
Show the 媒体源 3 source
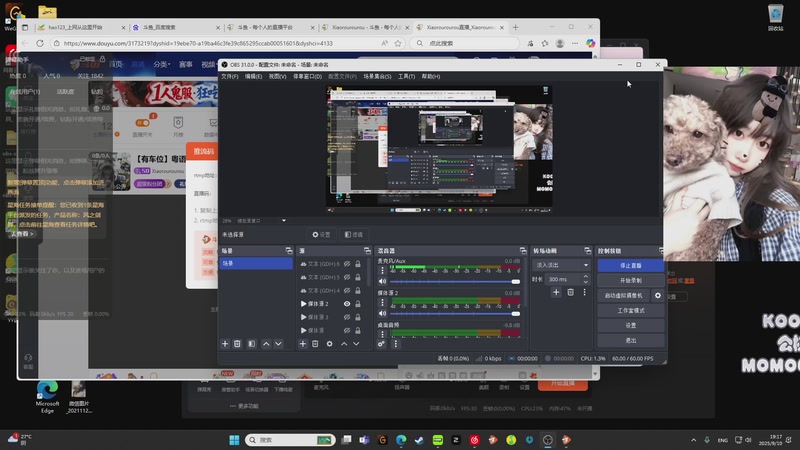pyautogui.click(x=347, y=317)
